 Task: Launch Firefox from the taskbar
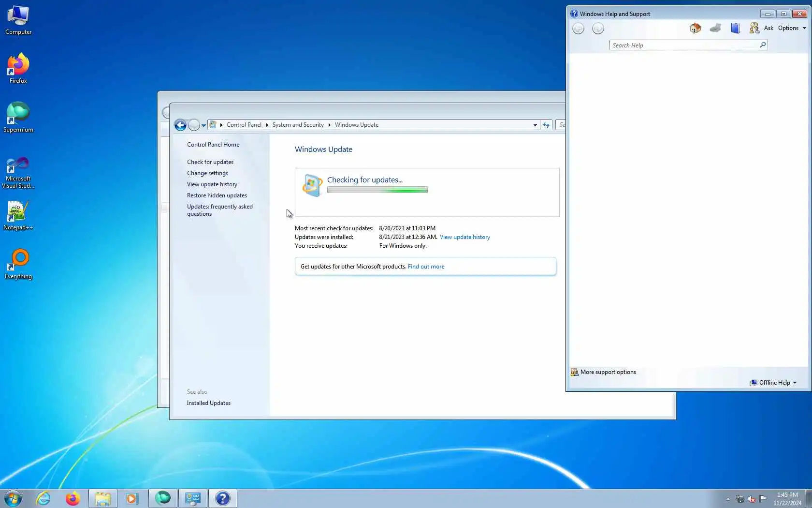click(x=72, y=498)
